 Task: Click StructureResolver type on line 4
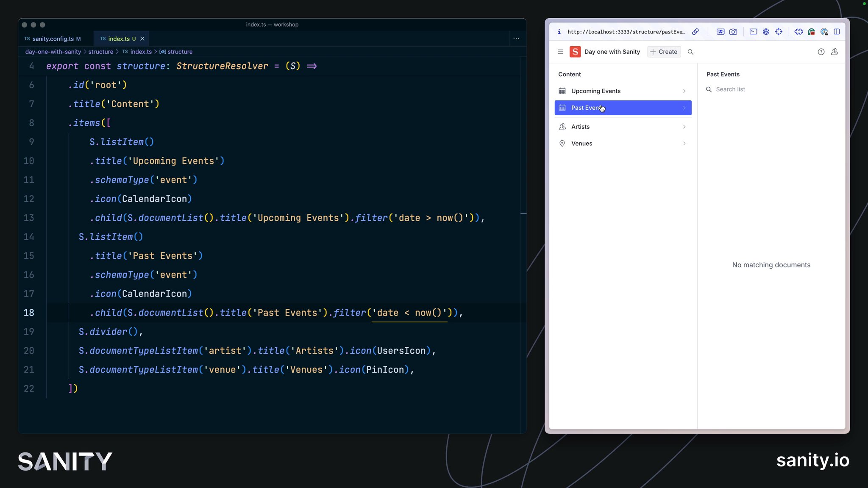tap(222, 66)
